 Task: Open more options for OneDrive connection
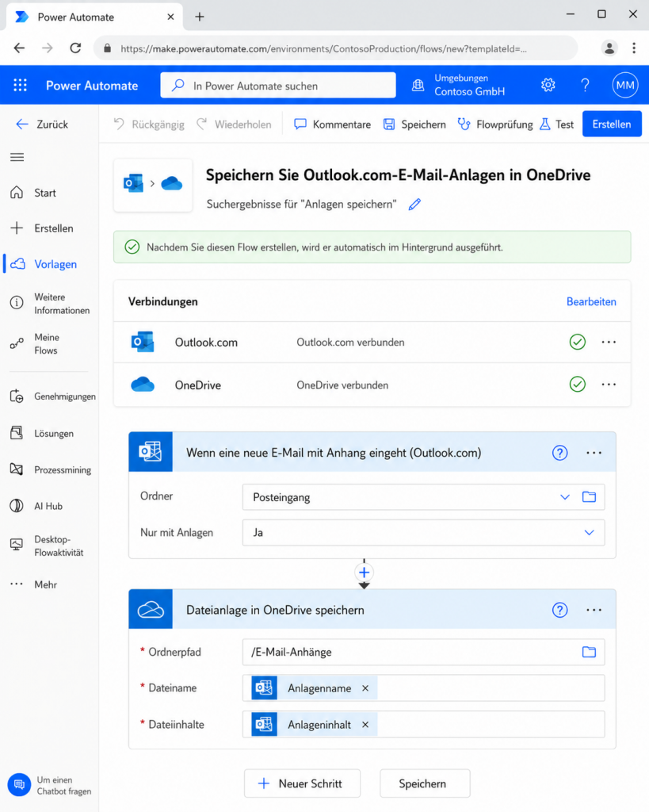click(x=609, y=385)
